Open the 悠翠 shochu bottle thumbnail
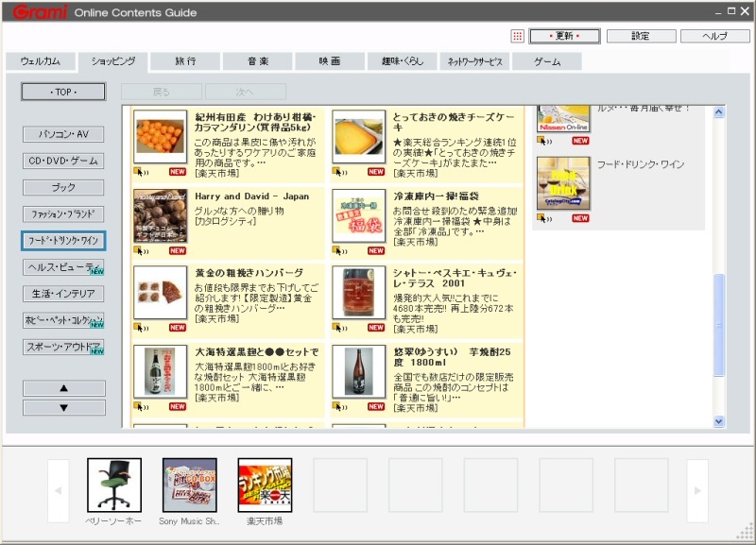Screen dimensions: 756x545 pos(359,371)
